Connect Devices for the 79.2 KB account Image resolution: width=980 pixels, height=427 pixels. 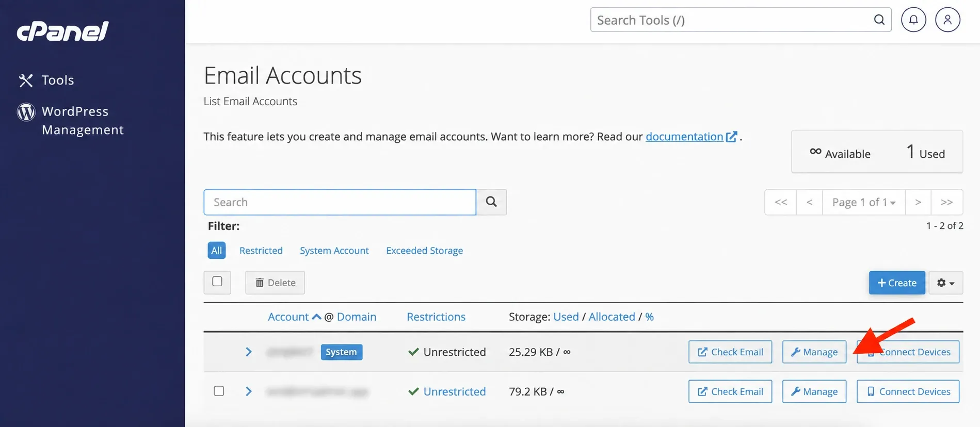tap(908, 391)
